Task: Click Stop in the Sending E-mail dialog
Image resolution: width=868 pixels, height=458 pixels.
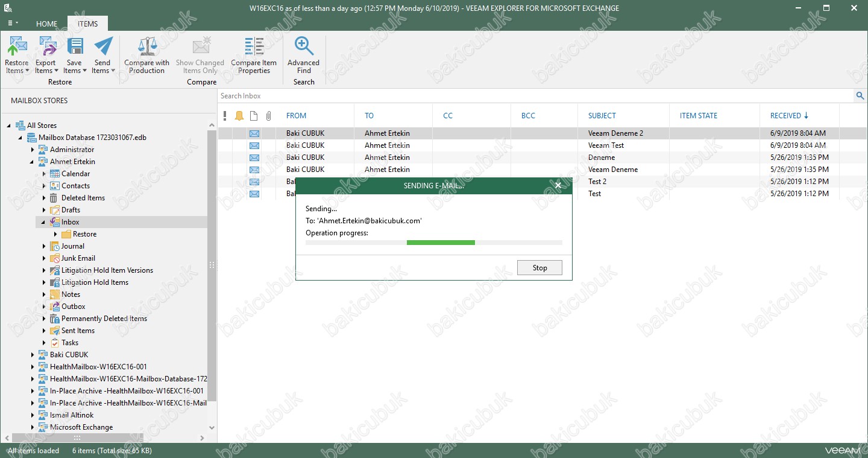Action: click(x=539, y=268)
